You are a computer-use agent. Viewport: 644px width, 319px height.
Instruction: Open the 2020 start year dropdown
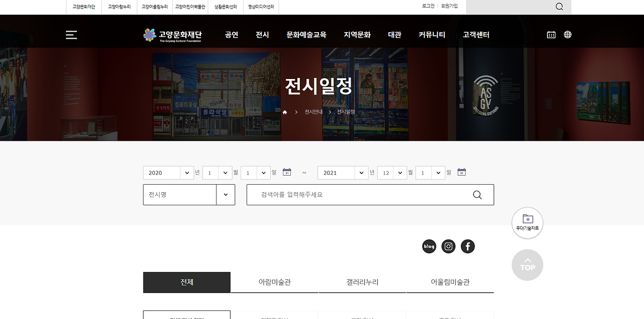click(168, 173)
